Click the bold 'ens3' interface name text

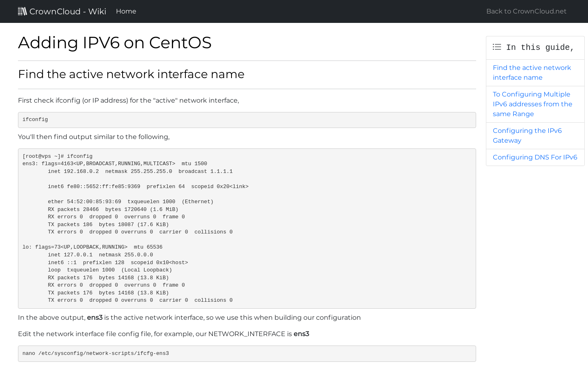[x=95, y=317]
